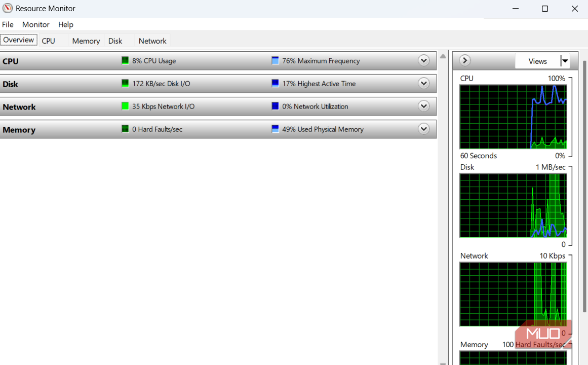Image resolution: width=588 pixels, height=365 pixels.
Task: Expand the CPU section chevron
Action: [424, 60]
